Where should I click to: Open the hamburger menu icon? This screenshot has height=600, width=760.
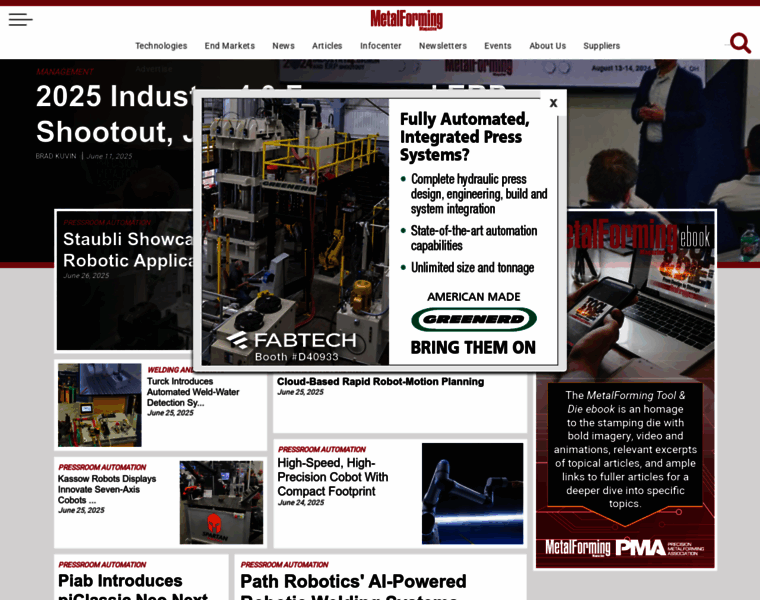20,19
